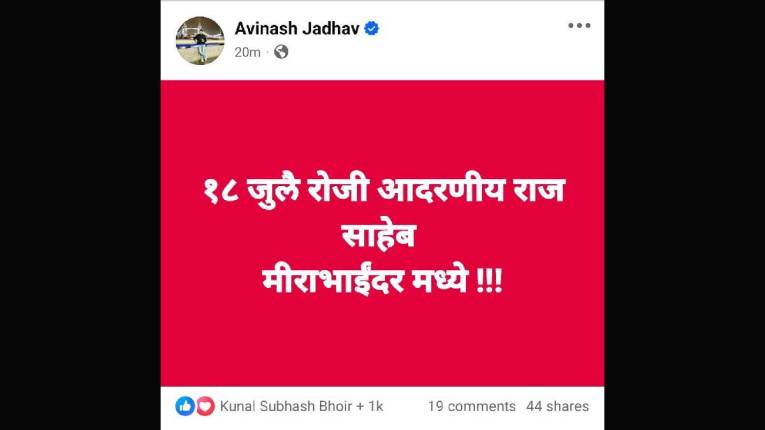Screen dimensions: 765x430
Task: Open the 19 comments link
Action: [x=472, y=406]
